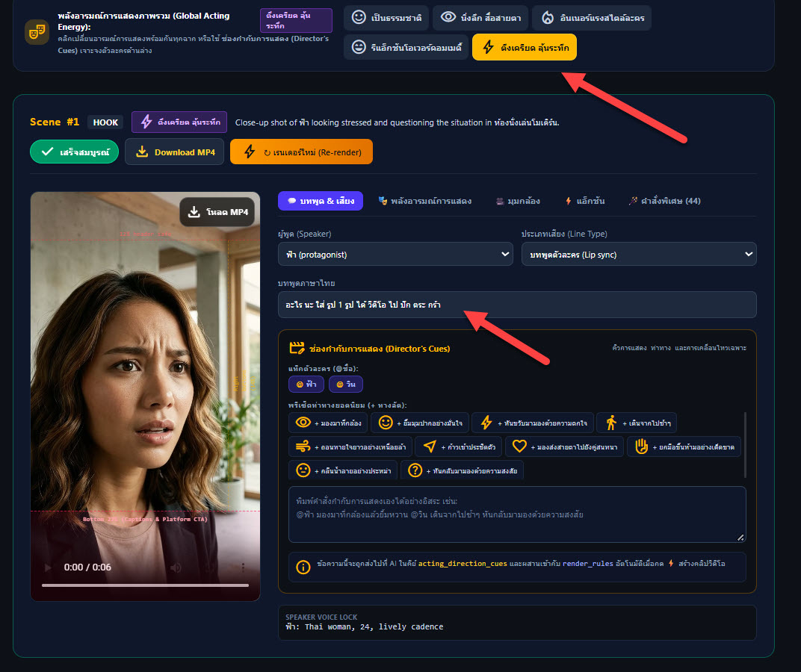Toggle the yellow lightning tense energy preset

[525, 48]
